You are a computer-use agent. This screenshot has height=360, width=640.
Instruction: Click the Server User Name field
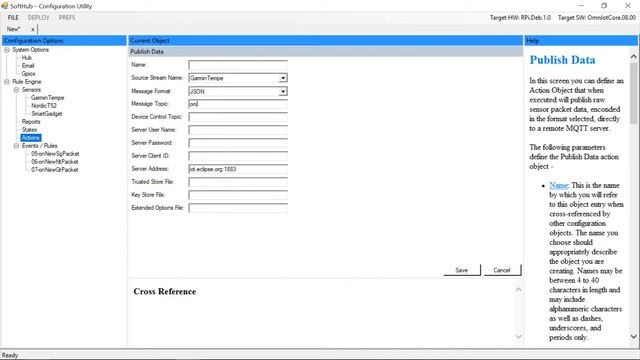point(238,130)
